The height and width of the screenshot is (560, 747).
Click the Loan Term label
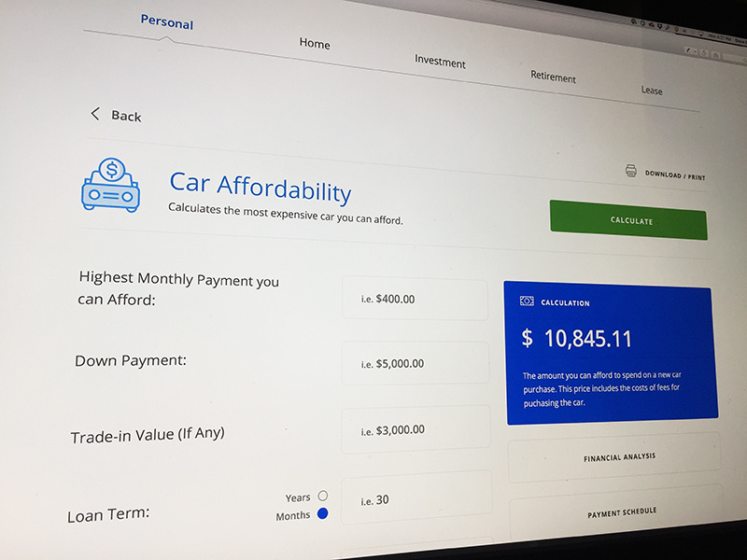pyautogui.click(x=108, y=515)
